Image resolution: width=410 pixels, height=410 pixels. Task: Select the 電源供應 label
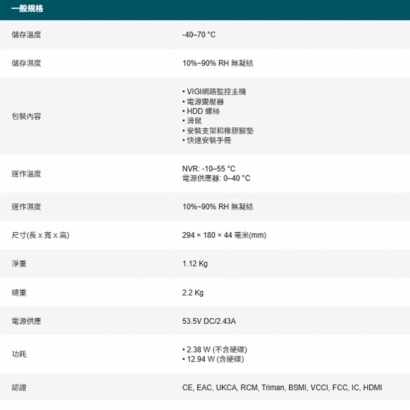click(26, 321)
